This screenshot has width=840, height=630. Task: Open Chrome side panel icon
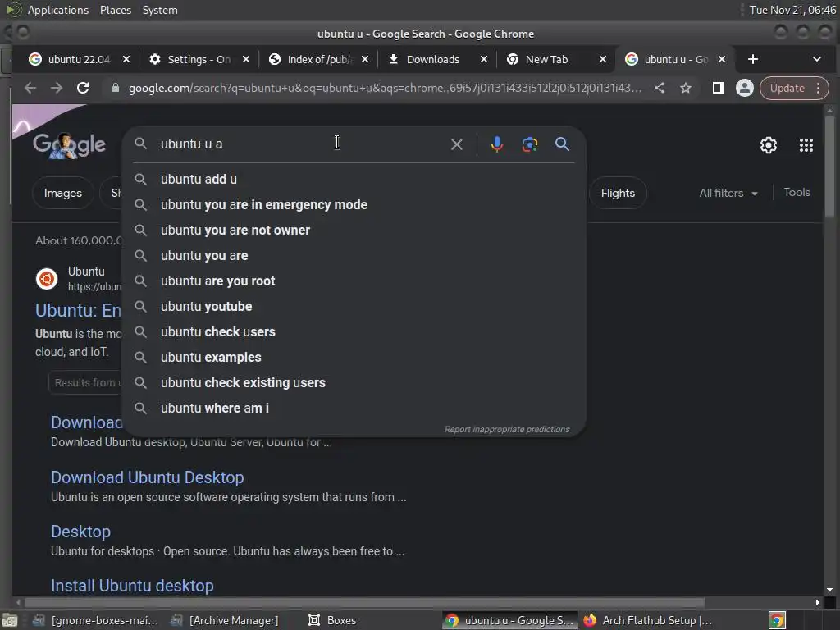pyautogui.click(x=718, y=88)
